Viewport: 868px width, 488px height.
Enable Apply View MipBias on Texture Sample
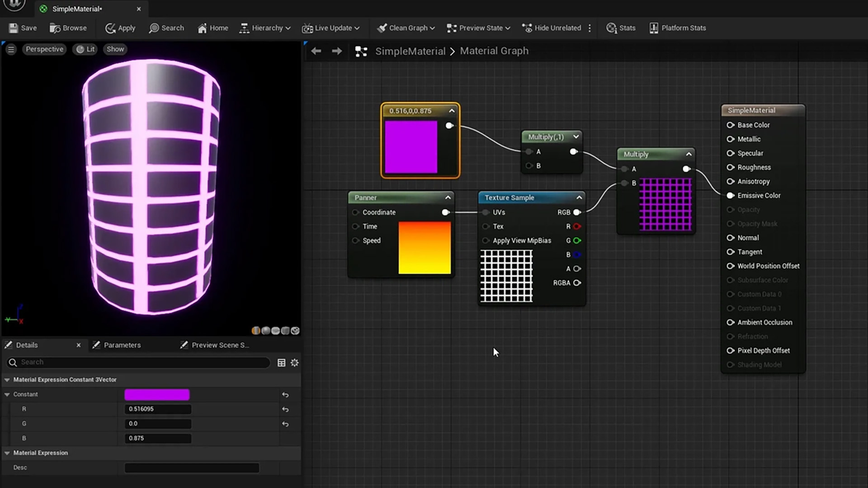point(486,240)
